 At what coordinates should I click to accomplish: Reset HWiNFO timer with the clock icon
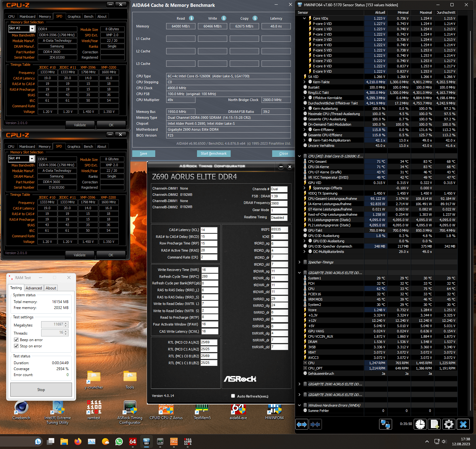(420, 424)
